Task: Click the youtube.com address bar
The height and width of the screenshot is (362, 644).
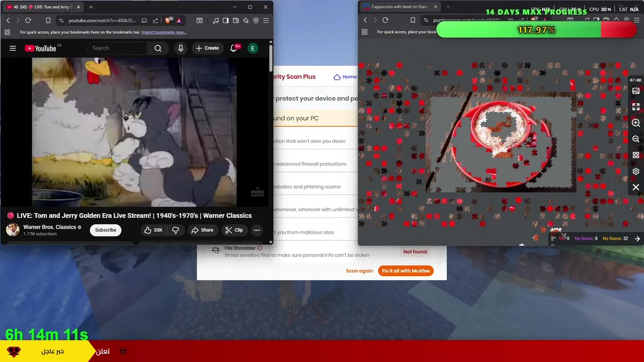Action: tap(102, 21)
